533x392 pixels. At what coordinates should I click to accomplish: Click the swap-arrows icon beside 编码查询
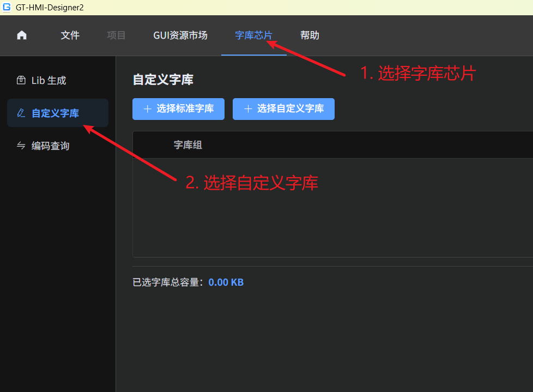pyautogui.click(x=21, y=146)
